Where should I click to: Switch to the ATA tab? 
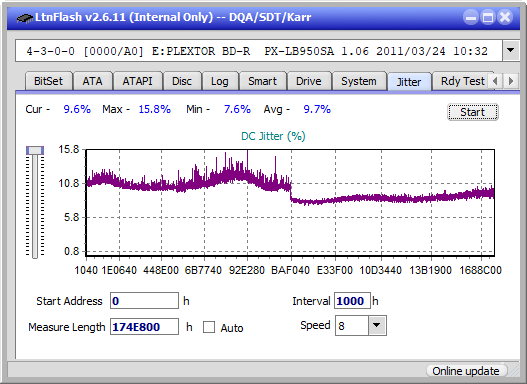pos(92,81)
